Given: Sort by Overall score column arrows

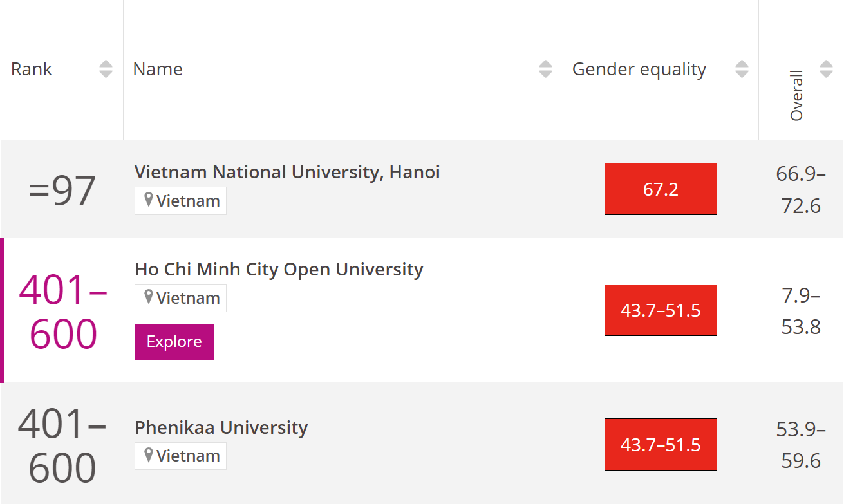Looking at the screenshot, I should tap(826, 69).
